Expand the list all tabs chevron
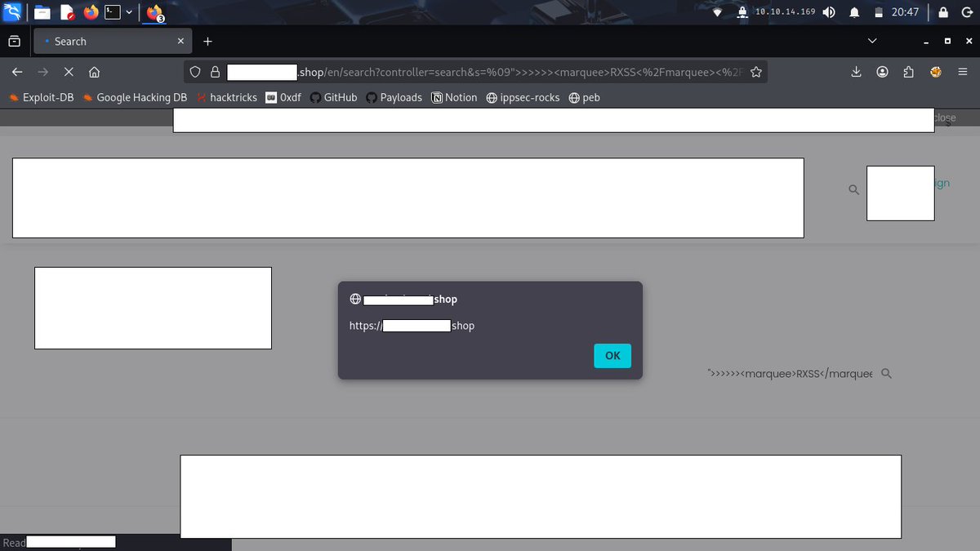The image size is (980, 551). [872, 41]
